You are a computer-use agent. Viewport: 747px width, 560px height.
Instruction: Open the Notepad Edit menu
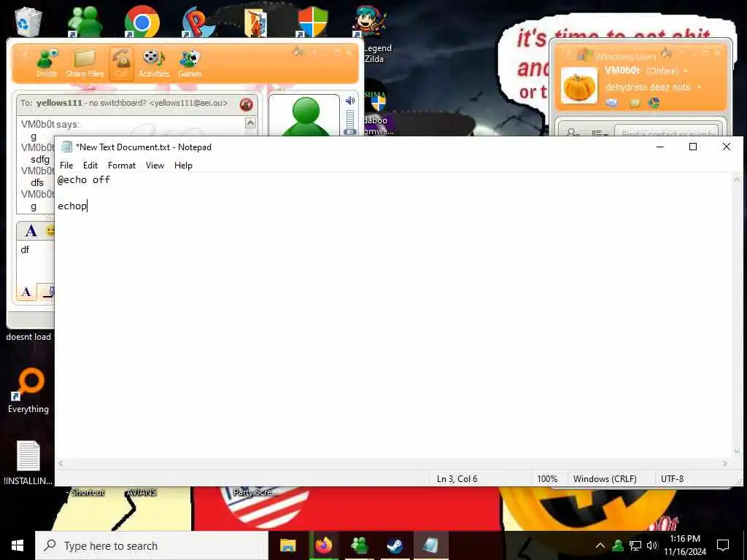pyautogui.click(x=90, y=166)
